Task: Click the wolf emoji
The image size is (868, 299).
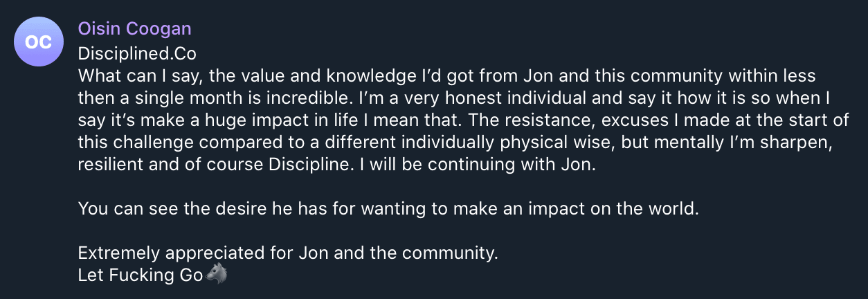Action: coord(217,275)
